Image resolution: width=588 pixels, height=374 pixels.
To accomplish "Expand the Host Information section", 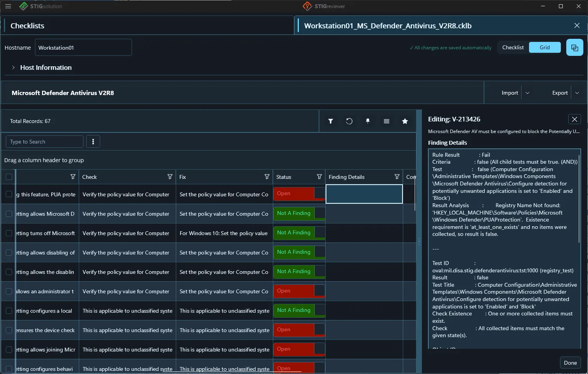I will [x=13, y=68].
